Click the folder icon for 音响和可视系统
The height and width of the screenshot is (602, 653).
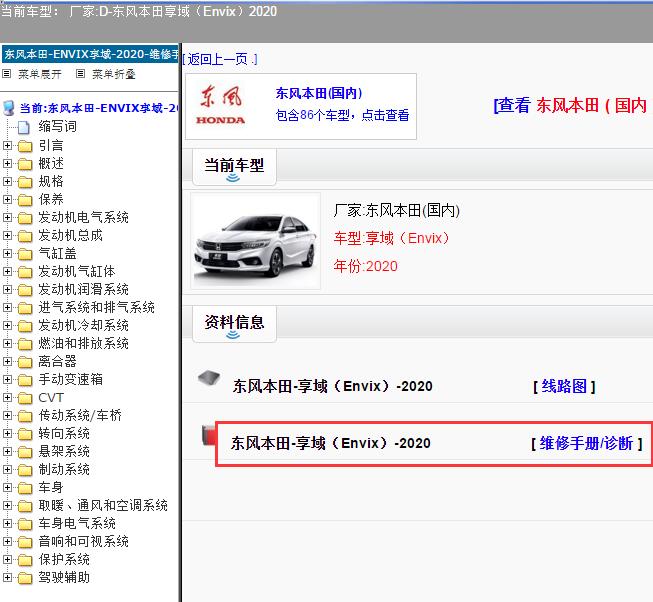click(x=25, y=542)
